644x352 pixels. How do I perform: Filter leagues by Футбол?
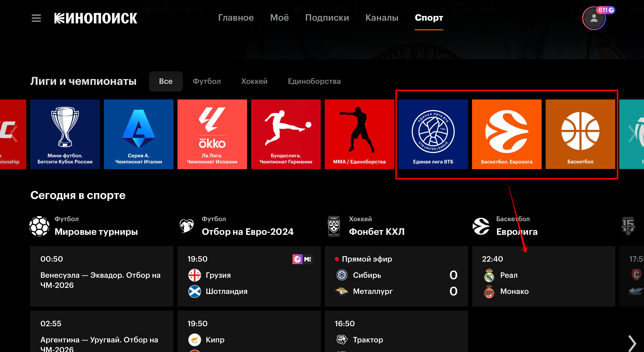point(207,81)
